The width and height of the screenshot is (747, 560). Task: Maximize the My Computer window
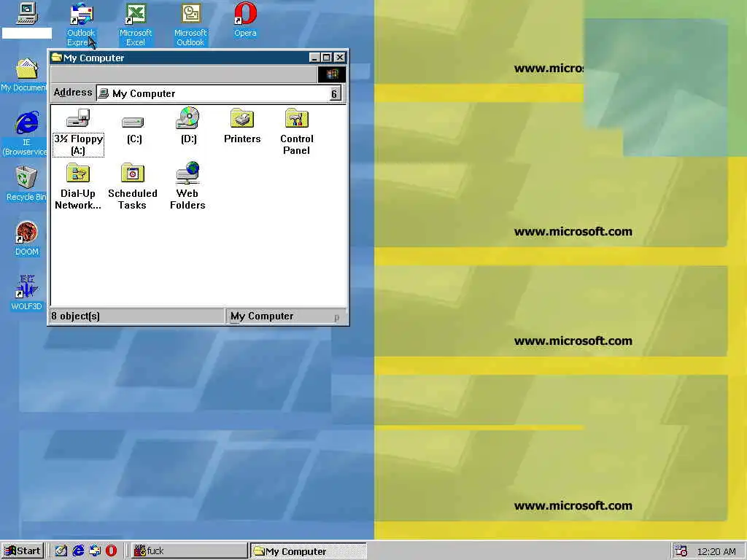point(326,58)
